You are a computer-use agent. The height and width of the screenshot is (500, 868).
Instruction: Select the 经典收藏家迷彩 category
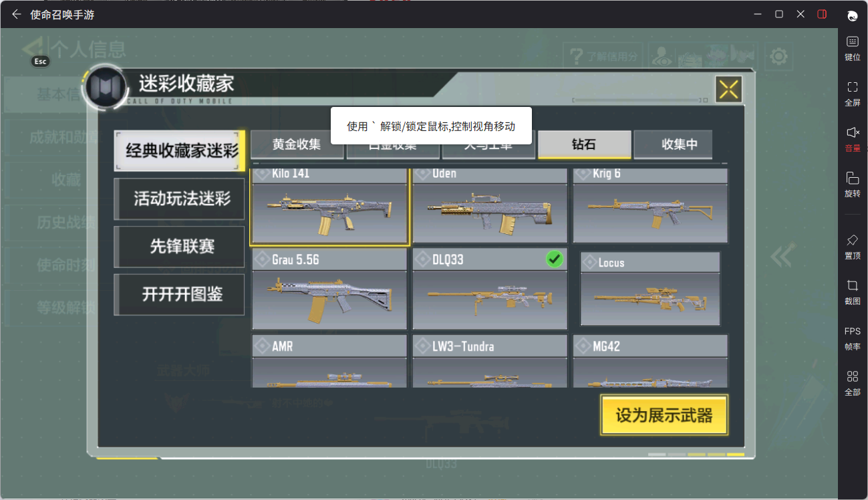point(180,150)
